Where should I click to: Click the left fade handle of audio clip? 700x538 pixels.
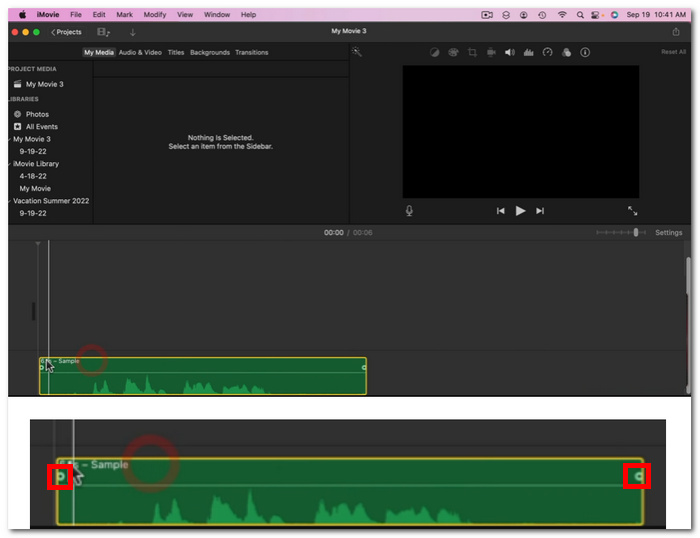[42, 368]
